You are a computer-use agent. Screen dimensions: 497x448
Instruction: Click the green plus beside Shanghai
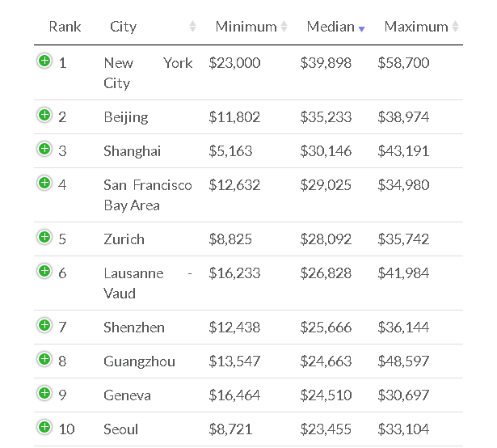coord(44,149)
